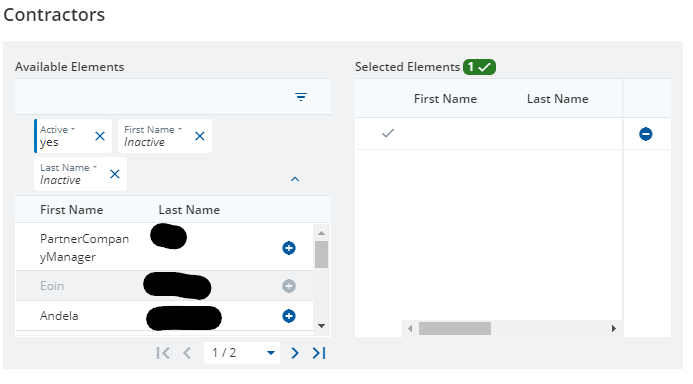
Task: Sort by First Name in Available Elements
Action: point(72,209)
